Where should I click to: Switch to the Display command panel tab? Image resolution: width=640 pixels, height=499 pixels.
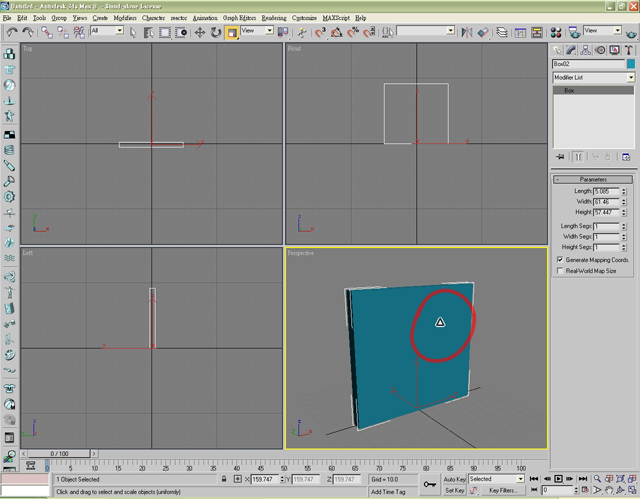point(614,50)
